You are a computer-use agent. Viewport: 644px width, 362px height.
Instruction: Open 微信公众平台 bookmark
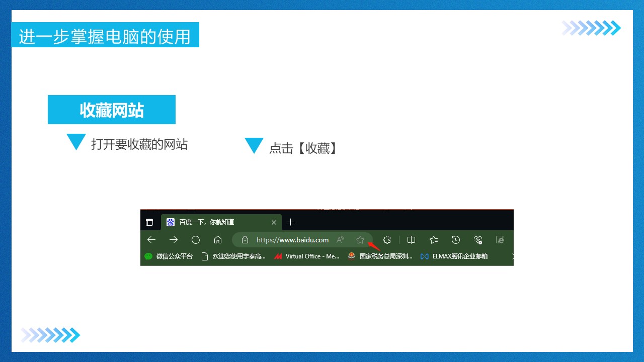click(x=169, y=256)
